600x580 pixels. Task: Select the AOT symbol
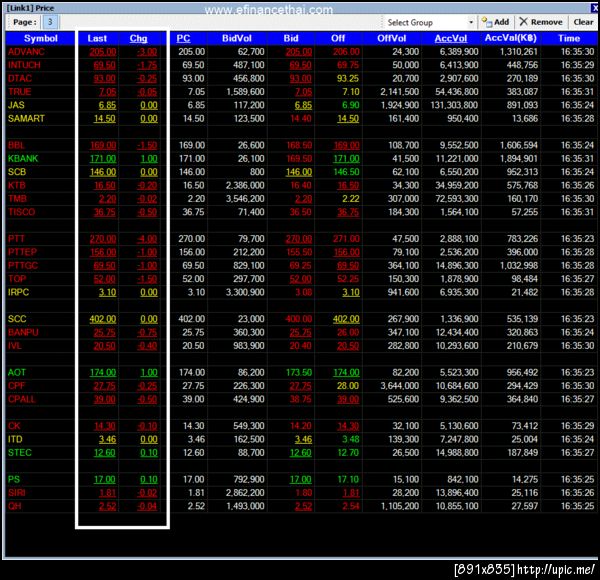(x=17, y=372)
